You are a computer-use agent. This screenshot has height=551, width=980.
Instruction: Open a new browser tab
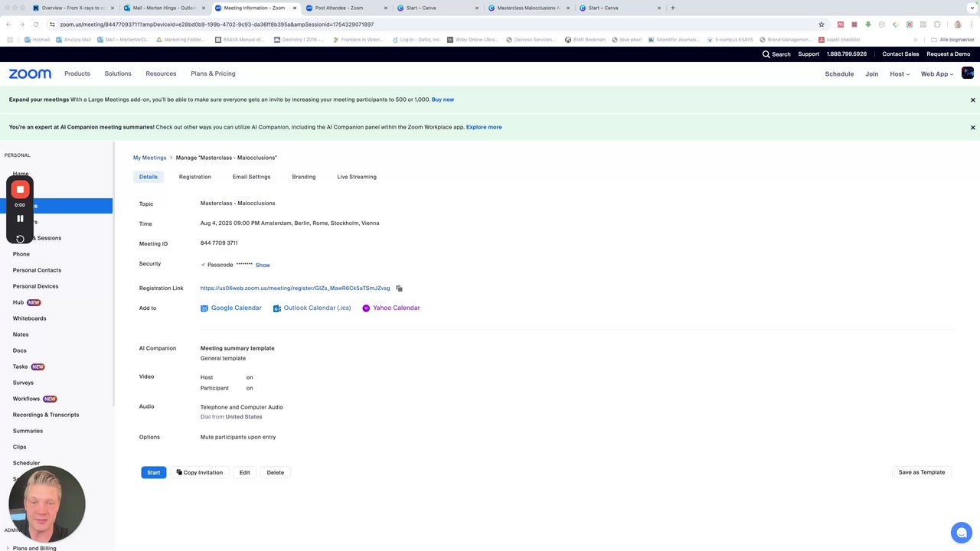tap(673, 8)
